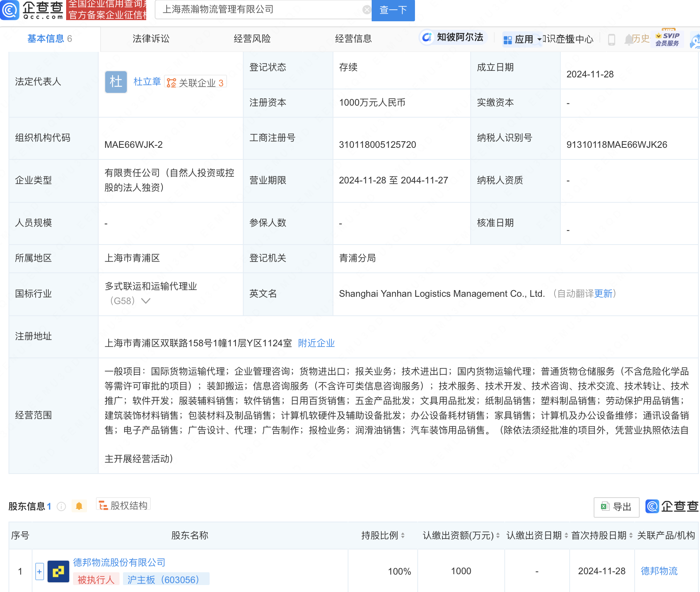
Task: Click 更新 next to the auto-translated English name
Action: [603, 294]
